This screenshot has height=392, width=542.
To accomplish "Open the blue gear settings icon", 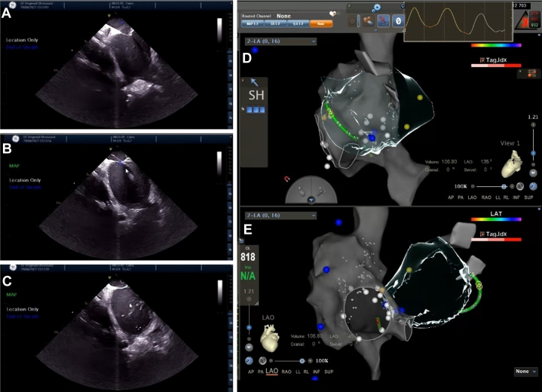I will 376,8.
